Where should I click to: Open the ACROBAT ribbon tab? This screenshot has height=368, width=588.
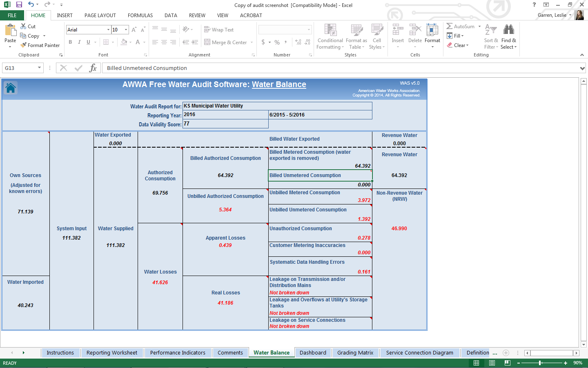coord(251,15)
